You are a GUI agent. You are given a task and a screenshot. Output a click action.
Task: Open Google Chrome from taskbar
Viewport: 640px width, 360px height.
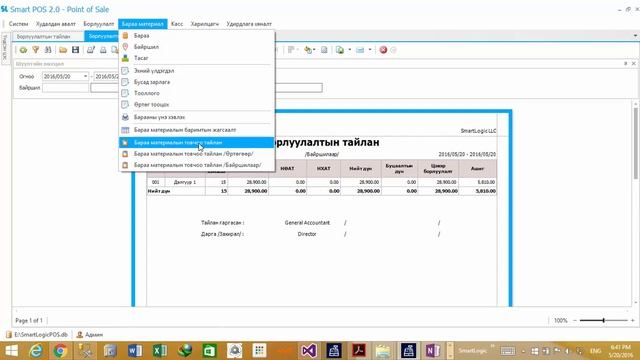point(60,351)
